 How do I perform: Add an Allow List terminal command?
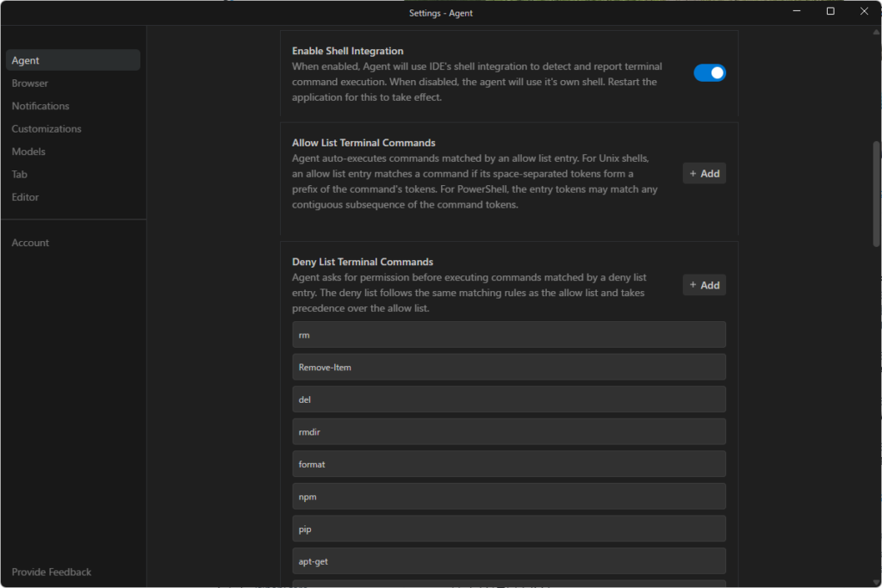click(704, 173)
